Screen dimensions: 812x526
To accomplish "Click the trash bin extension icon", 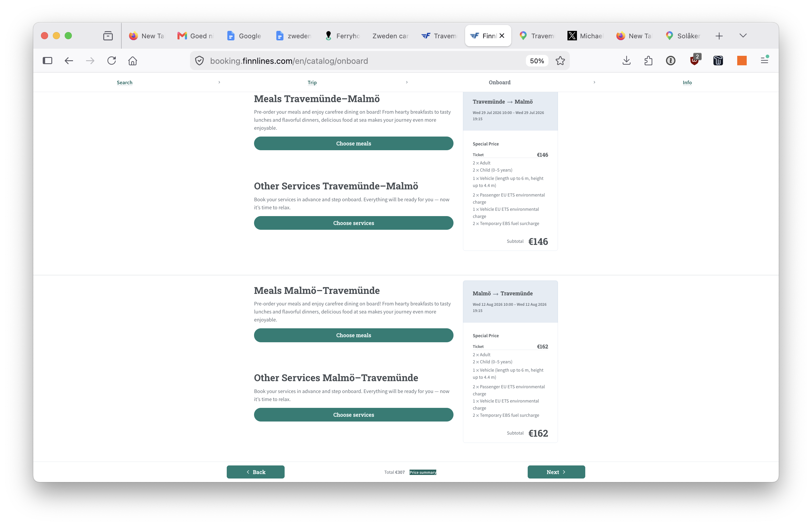I will click(x=718, y=61).
